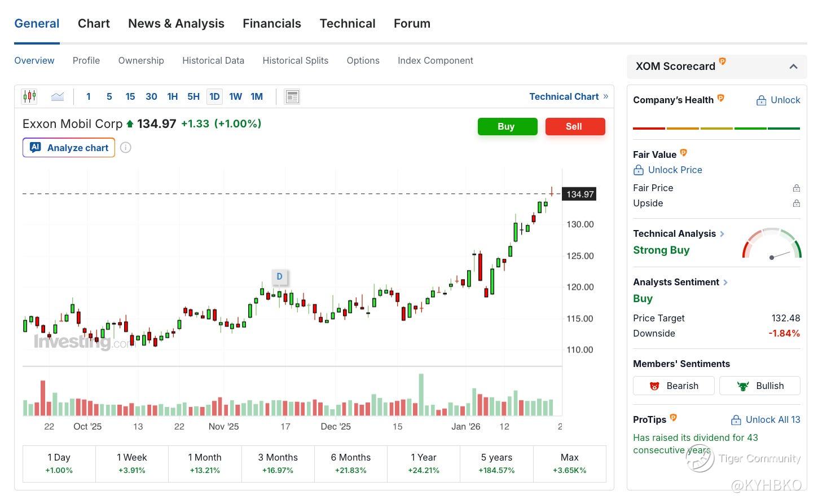Open the Index Component sub-tab
818x504 pixels.
(436, 60)
